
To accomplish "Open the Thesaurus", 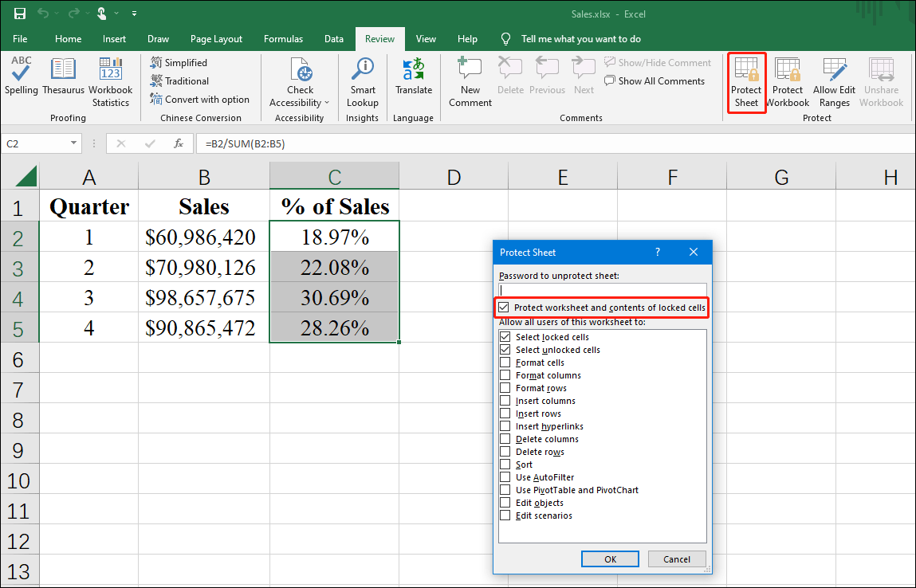I will coord(63,76).
